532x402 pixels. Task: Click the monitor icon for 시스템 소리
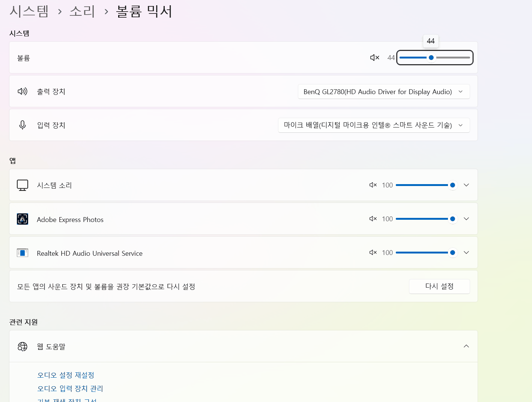coord(23,185)
